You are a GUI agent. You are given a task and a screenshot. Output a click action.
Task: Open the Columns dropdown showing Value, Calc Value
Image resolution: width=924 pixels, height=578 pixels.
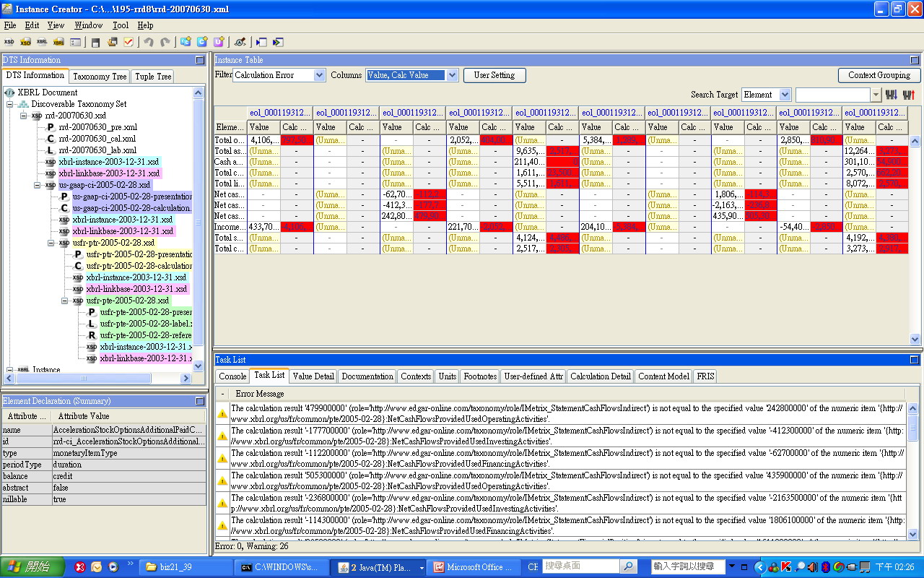pyautogui.click(x=412, y=75)
